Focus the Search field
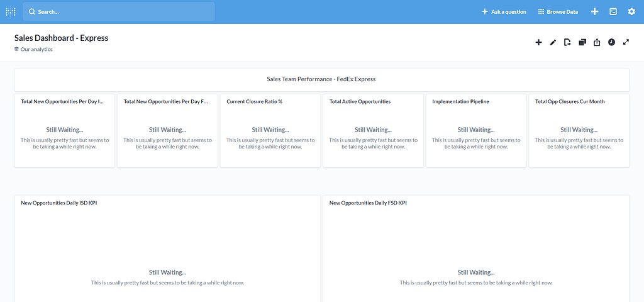 pyautogui.click(x=119, y=11)
